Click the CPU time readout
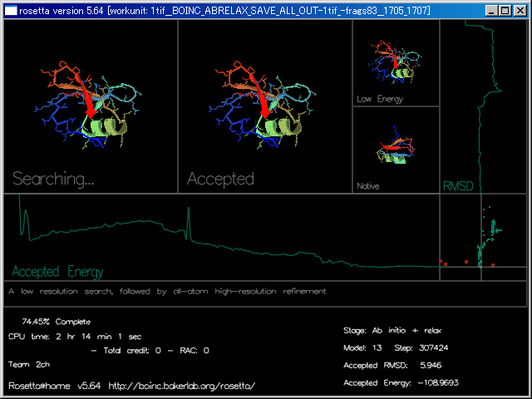The image size is (532, 399). tap(75, 336)
